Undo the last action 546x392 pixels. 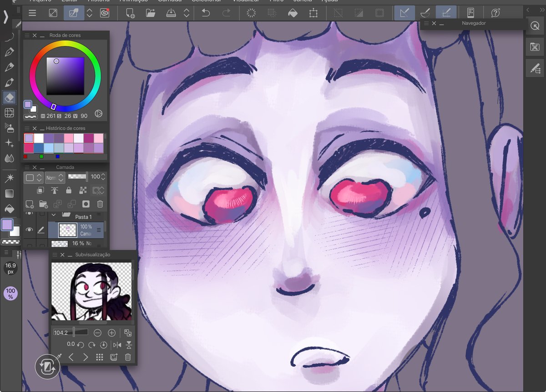[x=206, y=13]
